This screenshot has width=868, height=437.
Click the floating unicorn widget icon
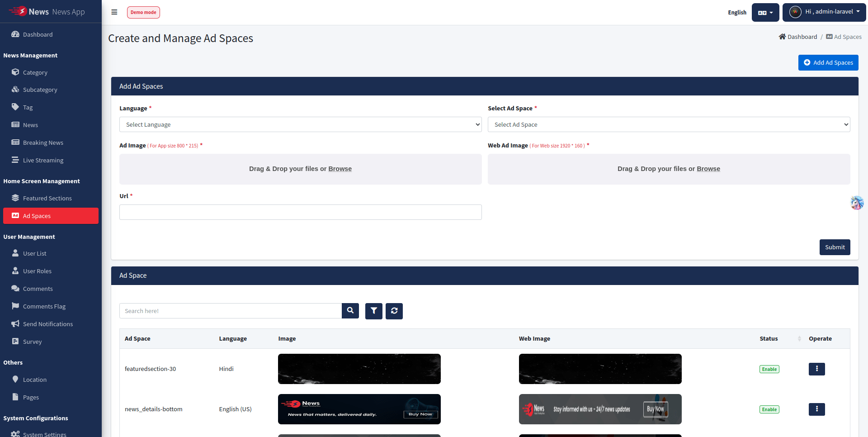(x=857, y=203)
